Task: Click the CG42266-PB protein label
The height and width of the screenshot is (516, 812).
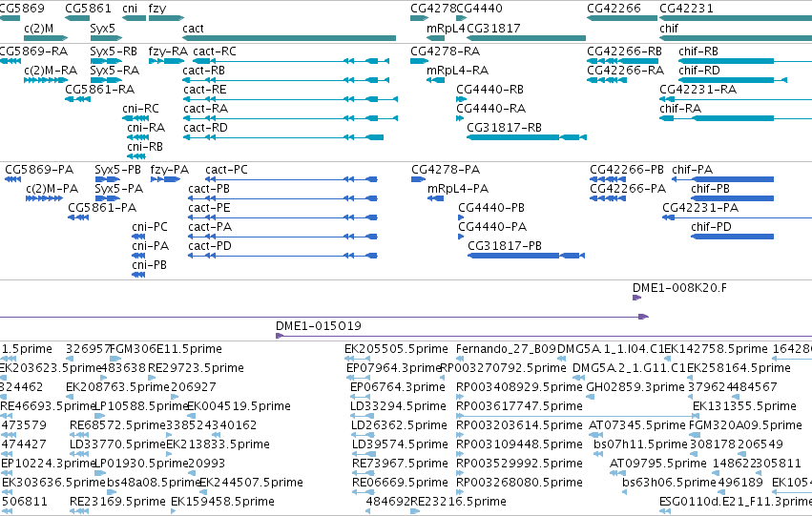Action: point(627,170)
